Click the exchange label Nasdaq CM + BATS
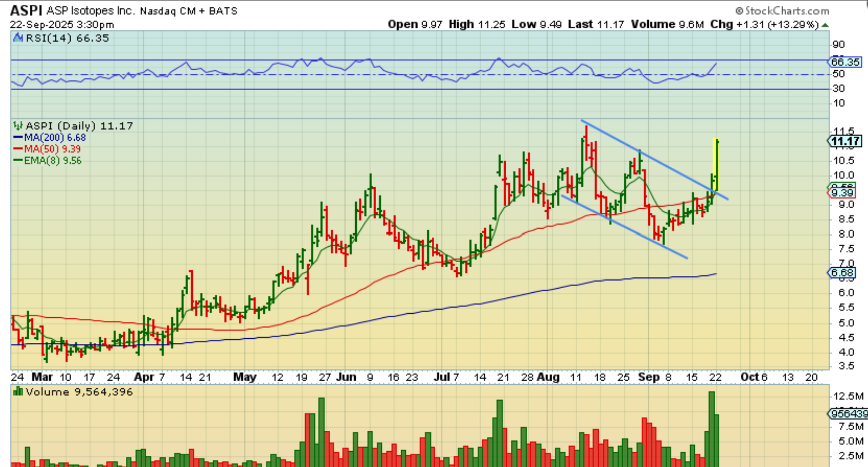 tap(189, 11)
